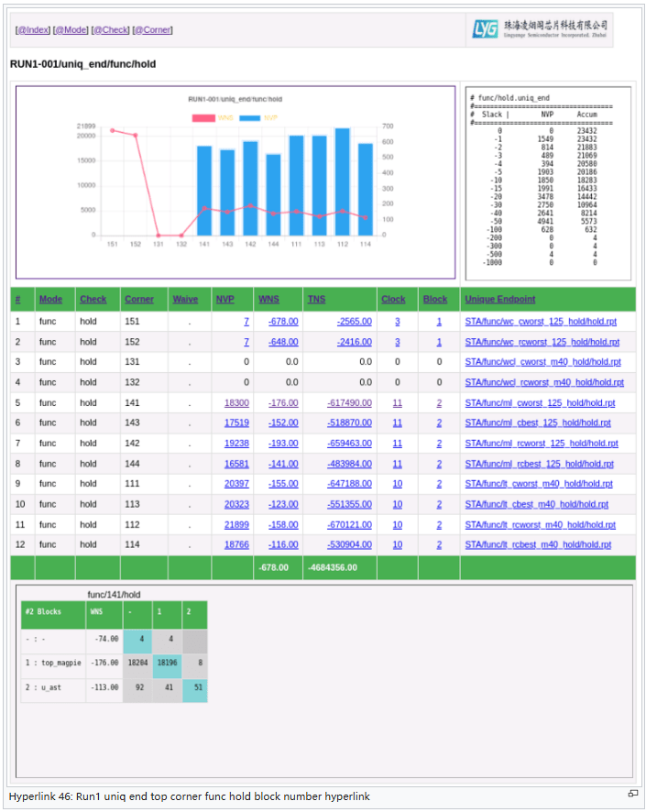Screen dimensions: 646x812
Task: Click the Unique Endpoint column header
Action: pyautogui.click(x=499, y=300)
